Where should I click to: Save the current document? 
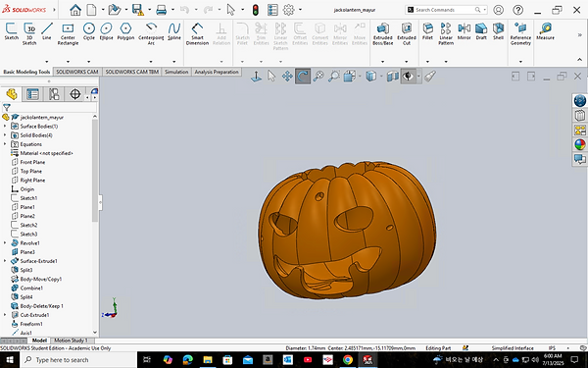(137, 10)
